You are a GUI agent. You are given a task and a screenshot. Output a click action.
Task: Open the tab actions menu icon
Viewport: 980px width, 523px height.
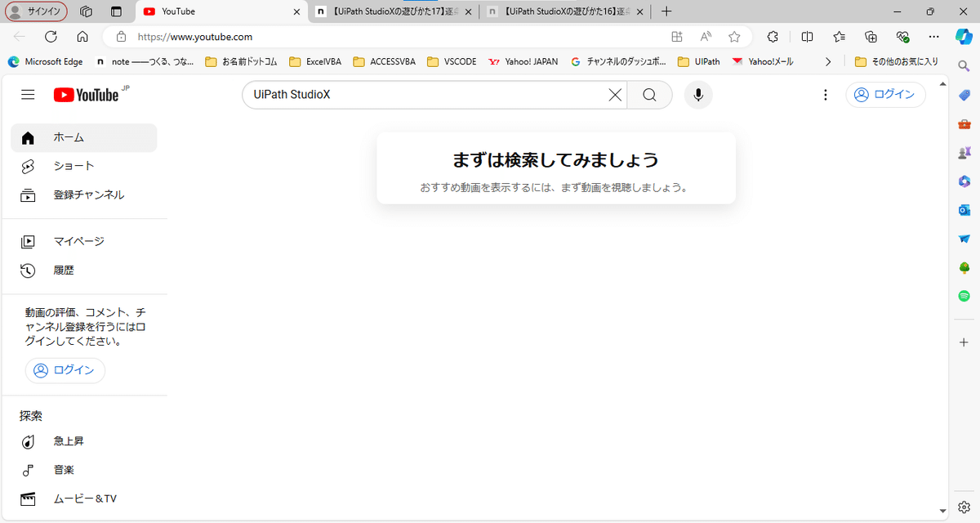[x=116, y=11]
